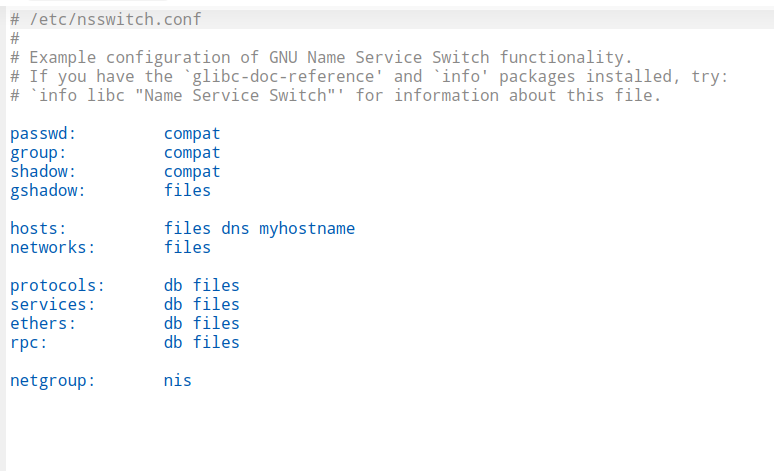Click the rpc: key

[x=29, y=343]
